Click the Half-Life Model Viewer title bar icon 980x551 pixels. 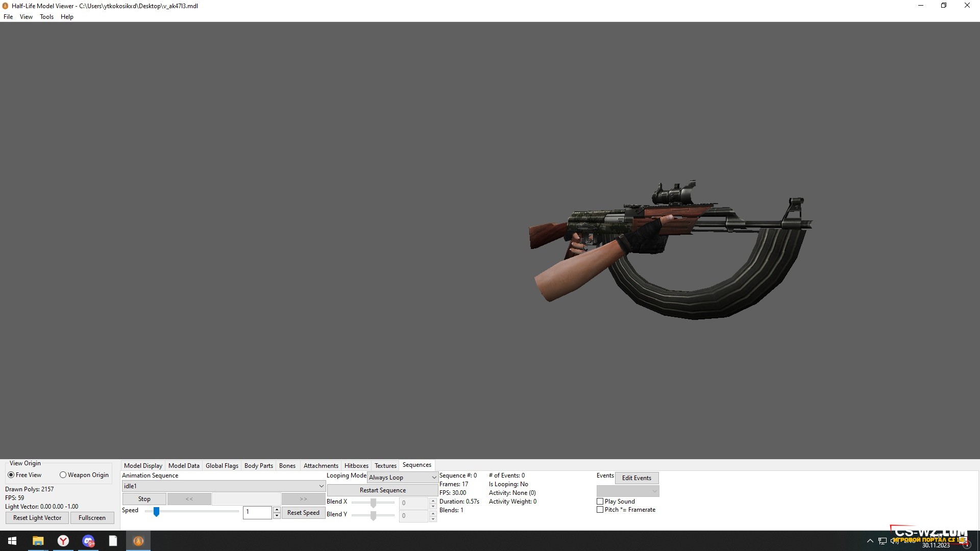pos(6,6)
